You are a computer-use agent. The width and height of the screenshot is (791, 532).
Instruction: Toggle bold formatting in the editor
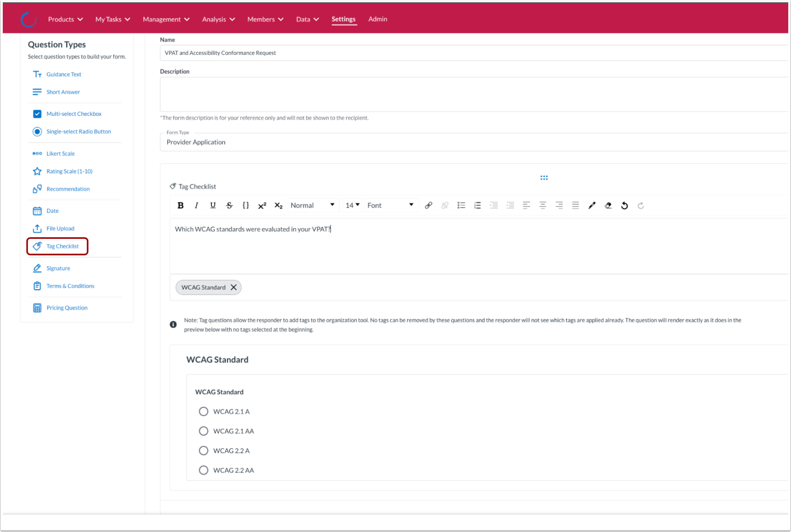180,205
